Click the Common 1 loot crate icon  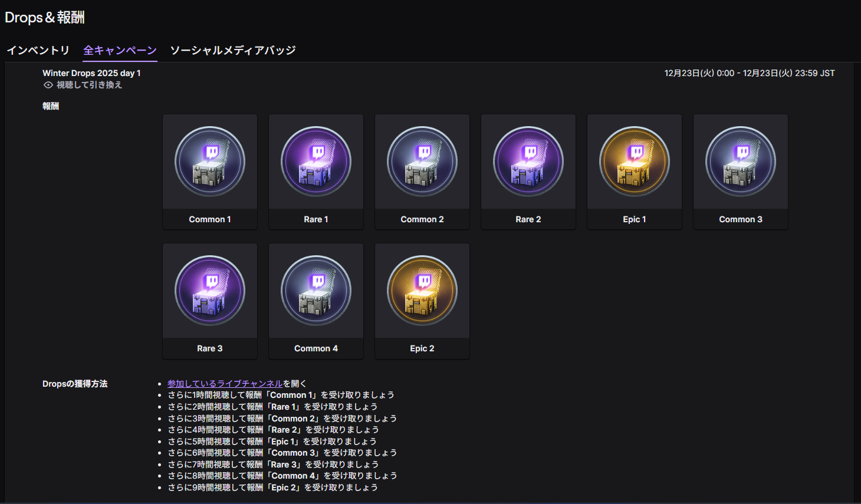[x=210, y=162]
